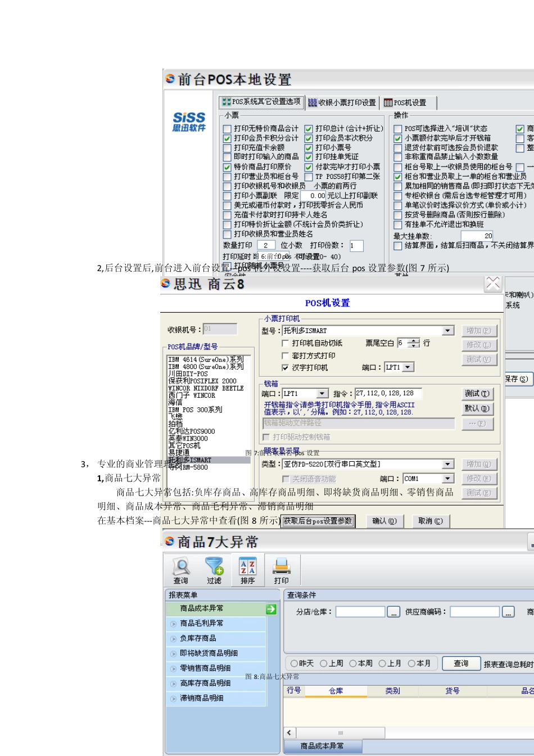Image resolution: width=534 pixels, height=756 pixels.
Task: Click bullet icon beside 商品毛利异常
Action: coord(174,624)
